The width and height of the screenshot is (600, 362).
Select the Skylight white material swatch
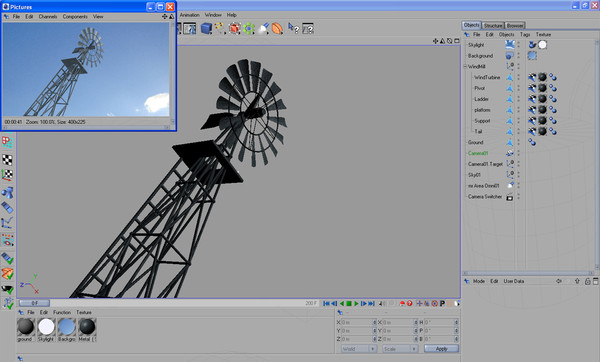[x=46, y=327]
